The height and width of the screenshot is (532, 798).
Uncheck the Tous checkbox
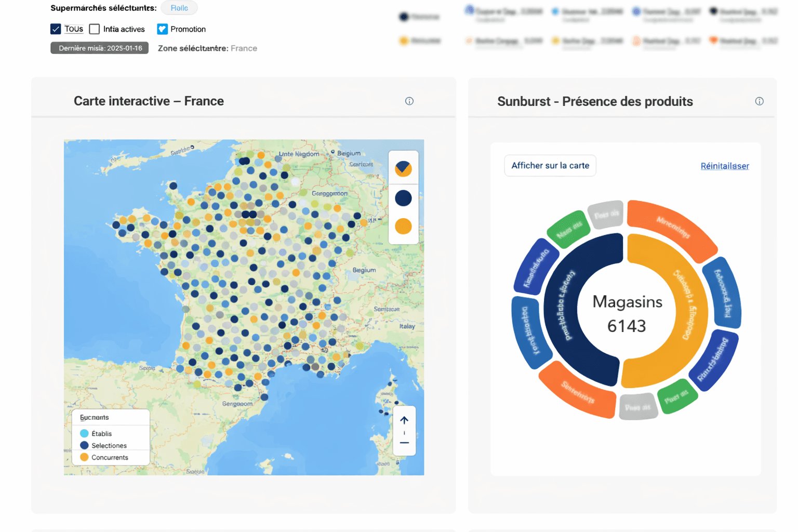click(56, 29)
